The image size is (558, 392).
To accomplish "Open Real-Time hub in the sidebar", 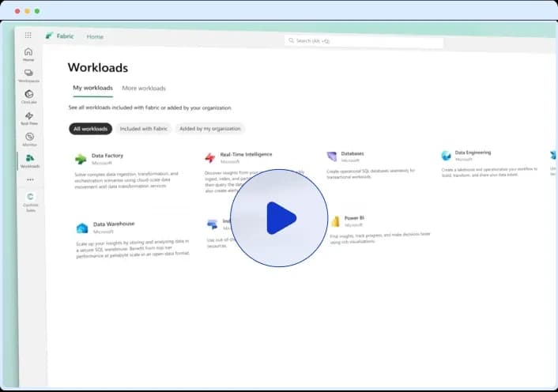I will tap(29, 118).
